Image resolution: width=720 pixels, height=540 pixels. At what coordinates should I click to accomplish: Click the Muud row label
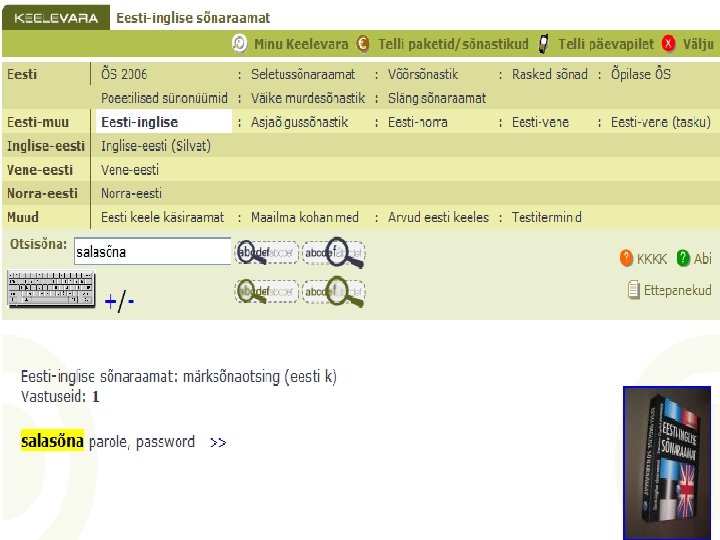tap(23, 217)
